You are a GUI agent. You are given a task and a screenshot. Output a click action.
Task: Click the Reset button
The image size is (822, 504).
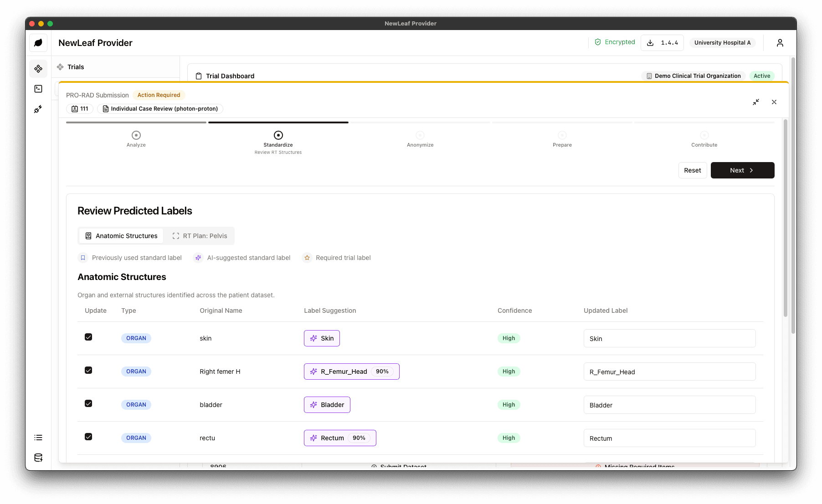tap(693, 170)
